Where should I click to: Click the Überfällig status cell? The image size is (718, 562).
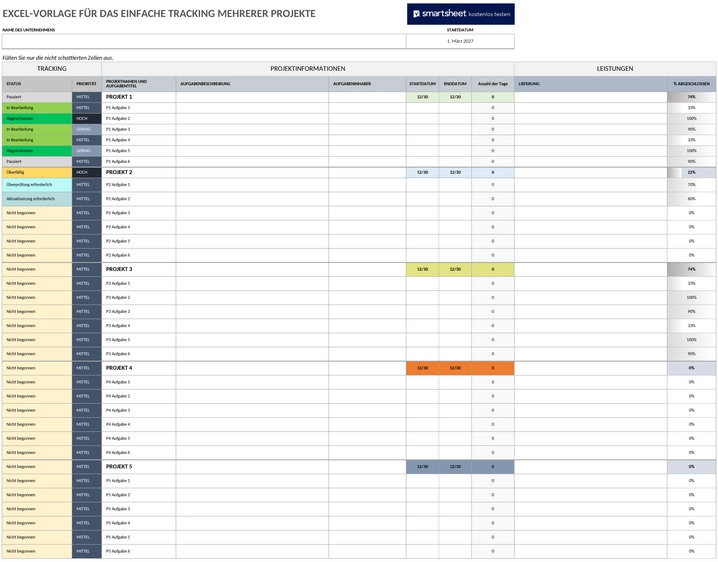click(37, 173)
